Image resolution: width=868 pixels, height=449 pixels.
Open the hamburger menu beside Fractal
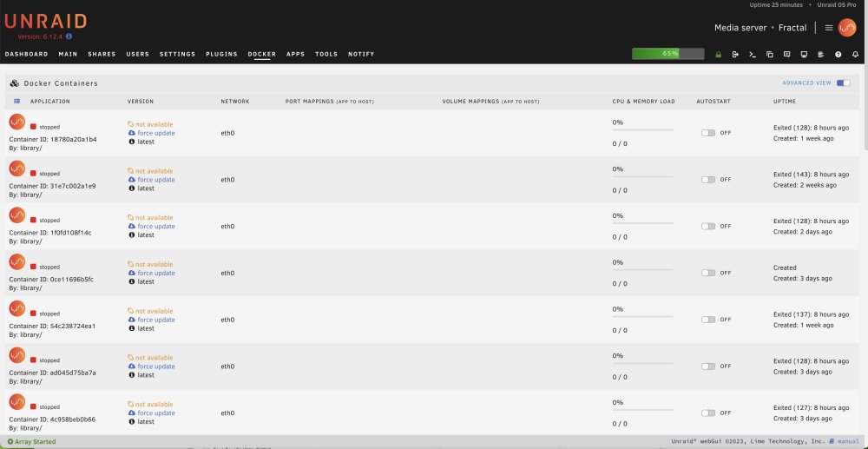click(829, 28)
